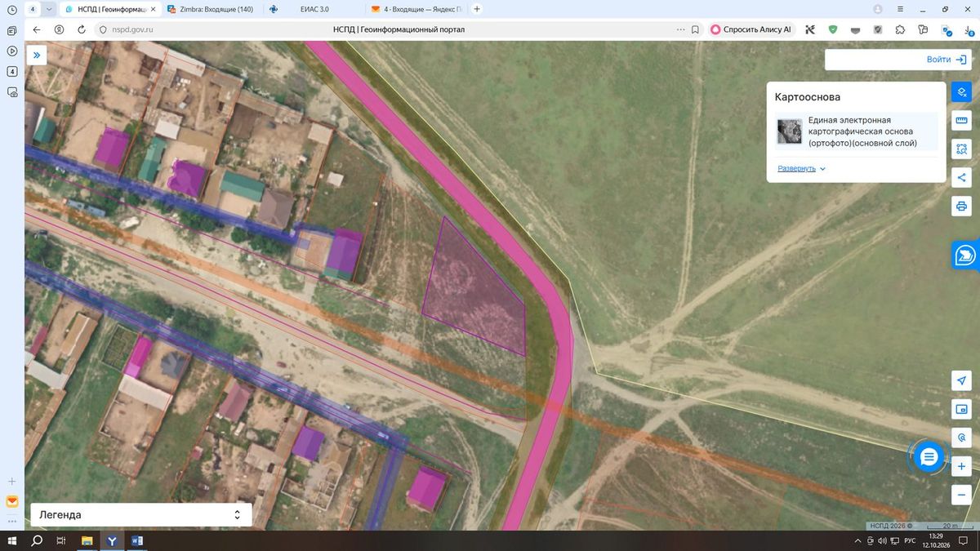Click the Войти login button
Viewport: 980px width, 551px height.
pyautogui.click(x=947, y=60)
